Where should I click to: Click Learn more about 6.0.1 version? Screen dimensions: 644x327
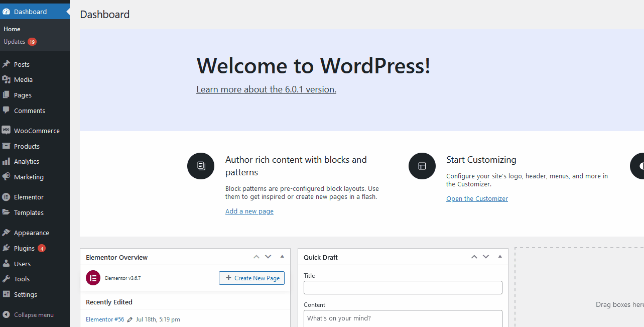click(x=266, y=89)
